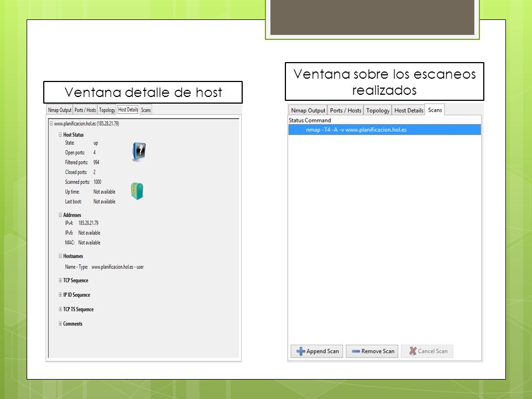This screenshot has width=532, height=399.
Task: Click hostname www.planificacion.hol.es - user entry
Action: [x=117, y=267]
